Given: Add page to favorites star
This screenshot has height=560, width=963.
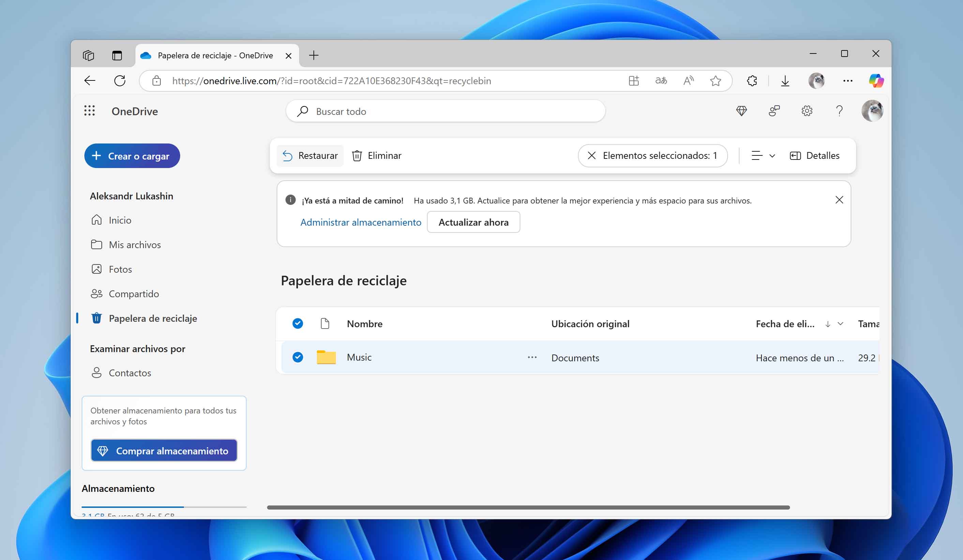Looking at the screenshot, I should 716,80.
